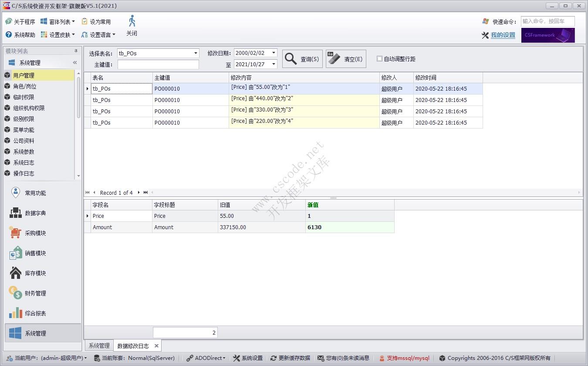This screenshot has width=588, height=366.
Task: Close the data modification log (数据修改日志) tab
Action: [156, 346]
